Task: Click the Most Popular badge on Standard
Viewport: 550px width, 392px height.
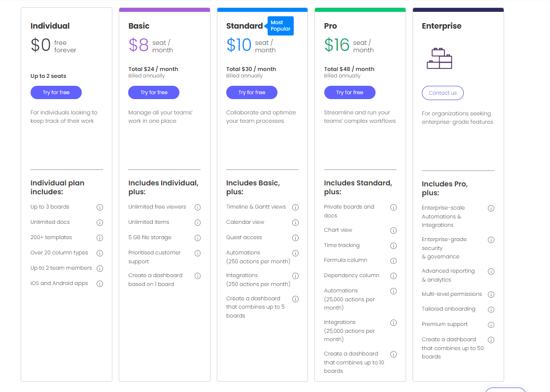Action: tap(280, 26)
